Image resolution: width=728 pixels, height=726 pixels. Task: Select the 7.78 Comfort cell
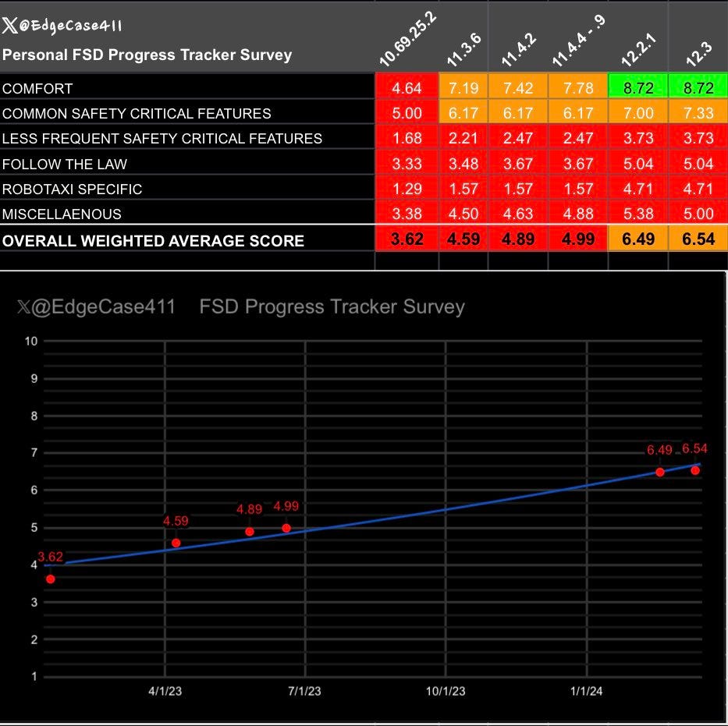578,87
